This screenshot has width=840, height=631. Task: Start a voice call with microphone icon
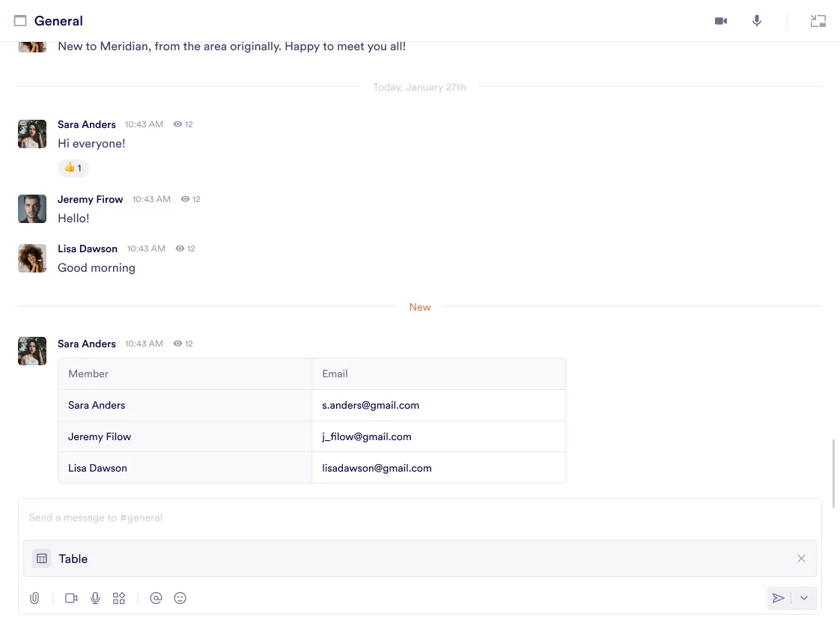tap(757, 21)
